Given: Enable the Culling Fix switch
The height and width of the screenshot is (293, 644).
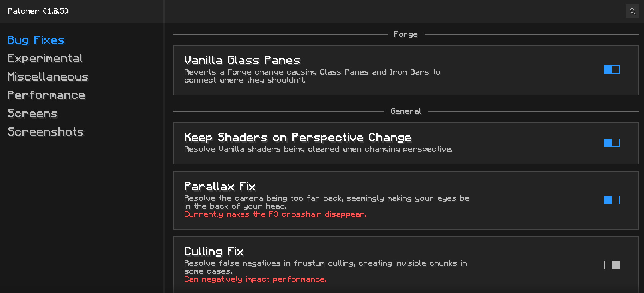Looking at the screenshot, I should 612,265.
